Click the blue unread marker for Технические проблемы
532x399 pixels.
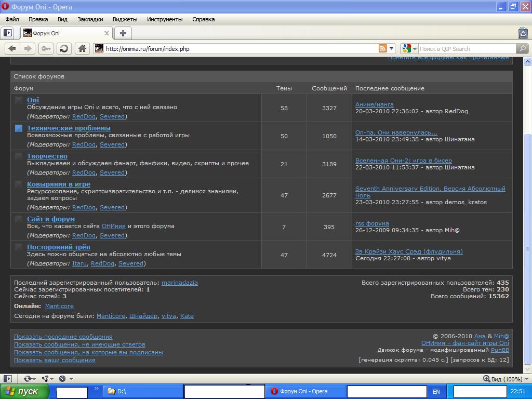point(19,128)
